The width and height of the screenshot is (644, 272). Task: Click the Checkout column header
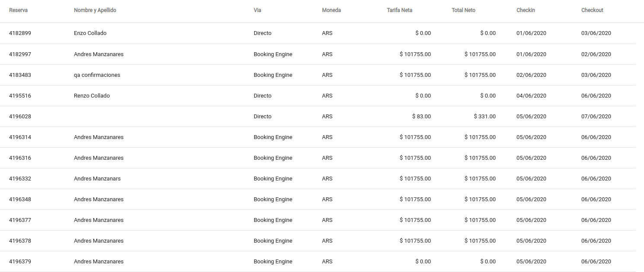click(x=592, y=10)
